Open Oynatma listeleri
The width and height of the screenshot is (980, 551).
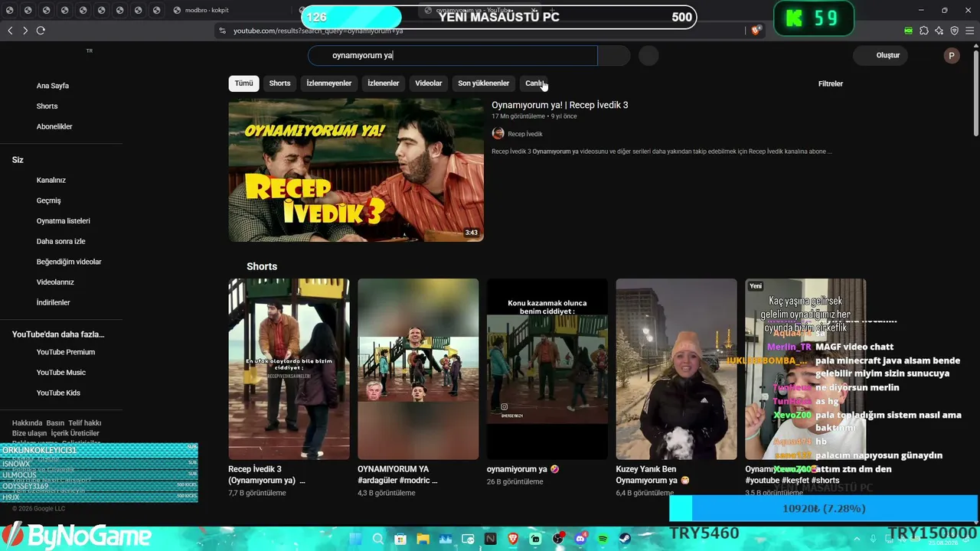64,221
